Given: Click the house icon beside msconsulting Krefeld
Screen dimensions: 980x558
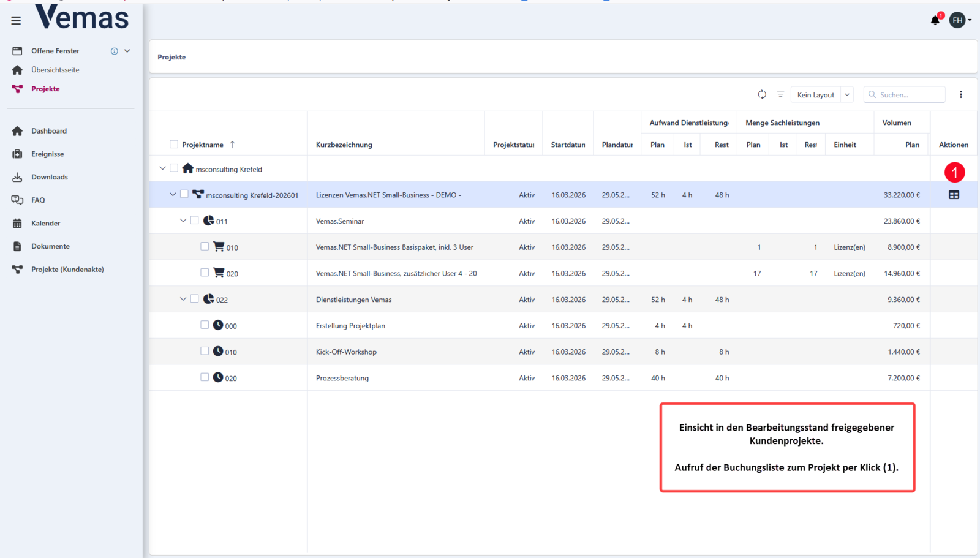Looking at the screenshot, I should [x=188, y=168].
